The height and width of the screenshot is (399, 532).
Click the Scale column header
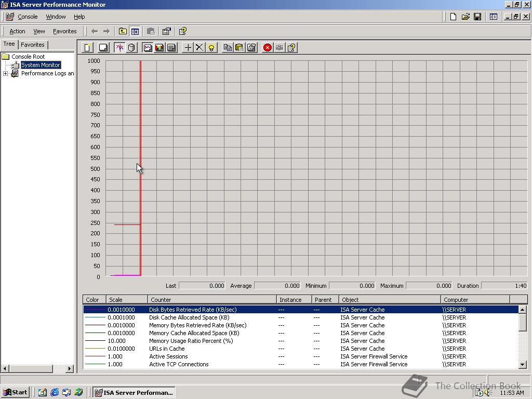(x=127, y=300)
